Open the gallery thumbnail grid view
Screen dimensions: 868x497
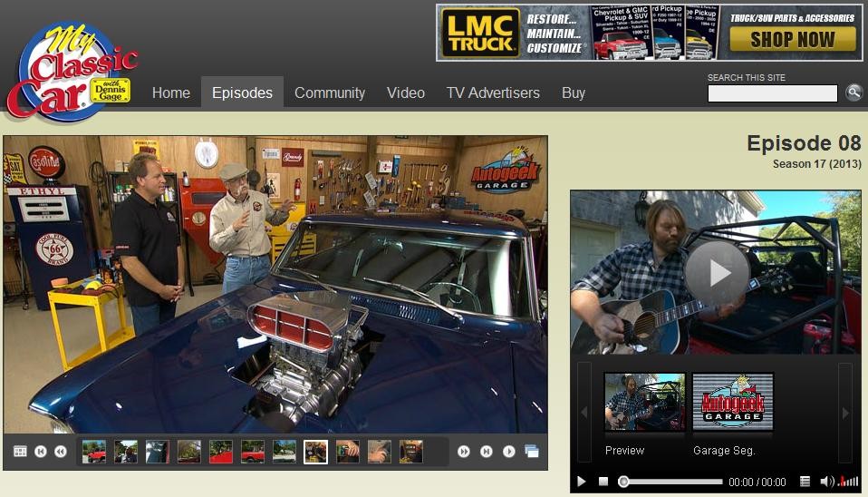[20, 452]
